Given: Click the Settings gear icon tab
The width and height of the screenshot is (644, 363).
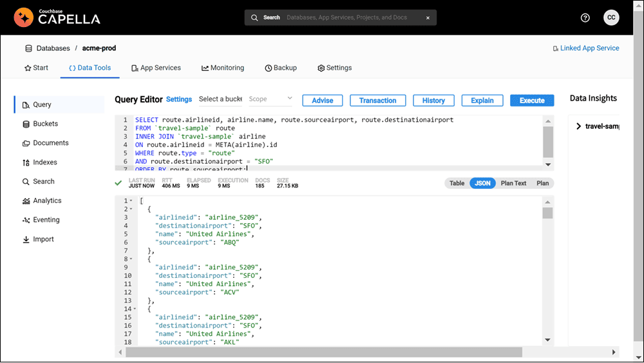Looking at the screenshot, I should point(321,68).
